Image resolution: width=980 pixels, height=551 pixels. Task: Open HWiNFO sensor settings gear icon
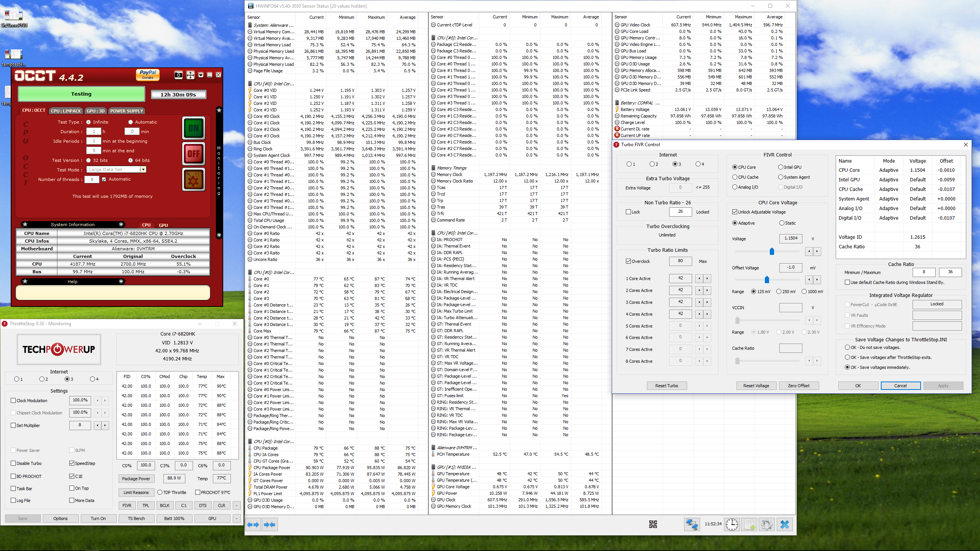click(x=767, y=524)
